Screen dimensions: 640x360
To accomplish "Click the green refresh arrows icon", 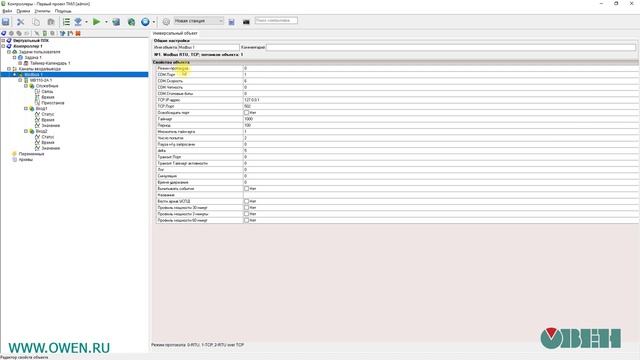I will (x=131, y=22).
